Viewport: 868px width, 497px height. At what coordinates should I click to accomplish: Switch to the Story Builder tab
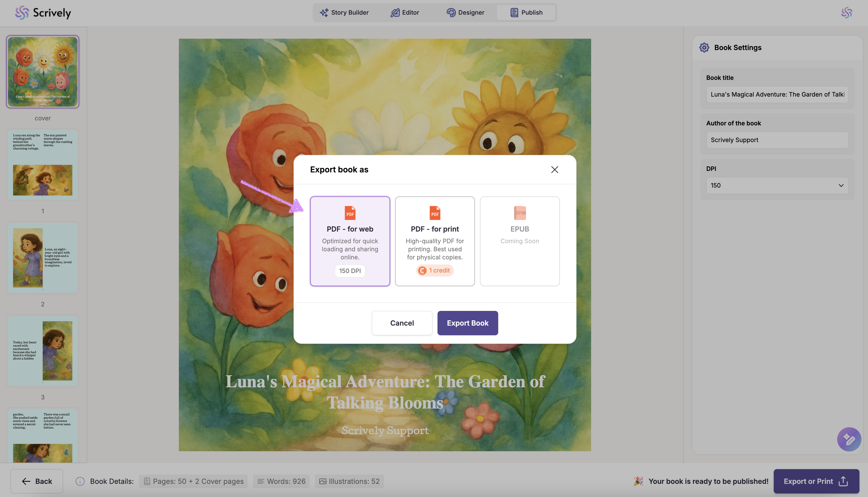[344, 13]
